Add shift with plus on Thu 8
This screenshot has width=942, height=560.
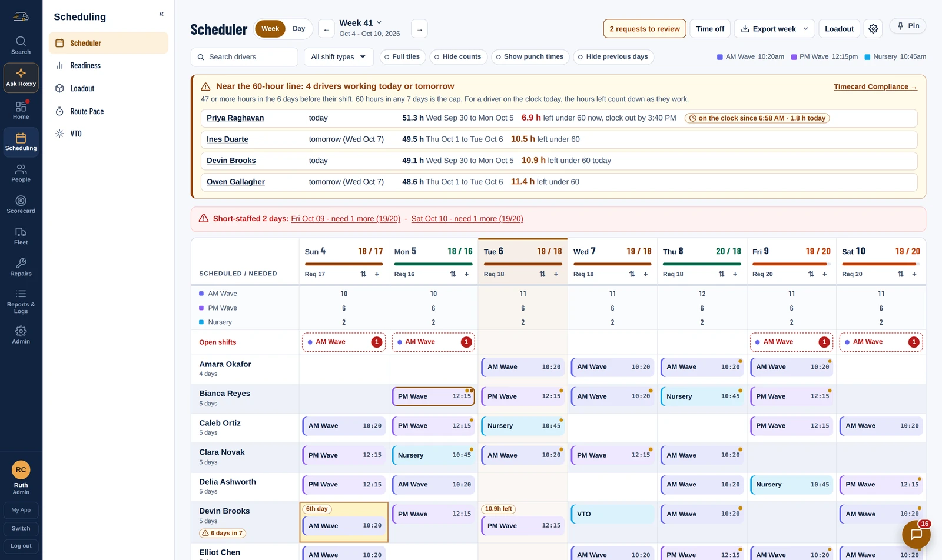click(735, 274)
